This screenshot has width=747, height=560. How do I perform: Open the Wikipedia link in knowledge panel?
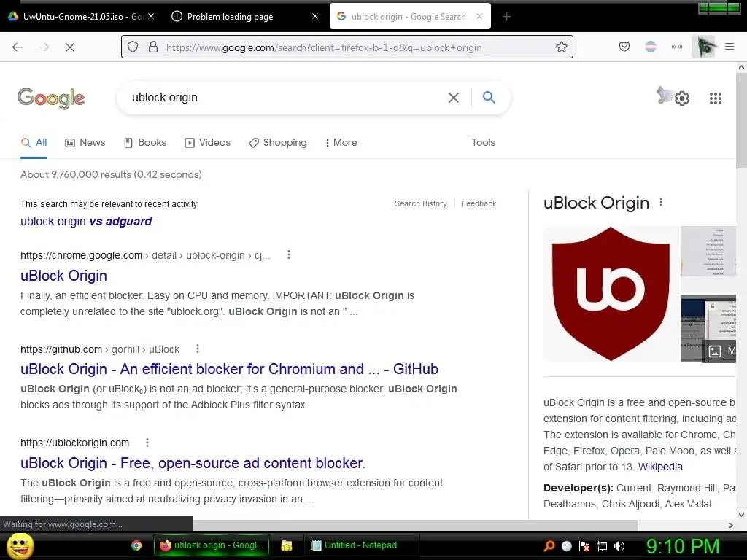659,467
